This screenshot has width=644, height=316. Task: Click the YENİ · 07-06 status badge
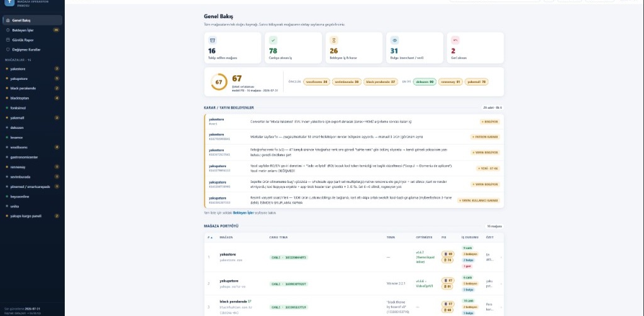pos(488,168)
